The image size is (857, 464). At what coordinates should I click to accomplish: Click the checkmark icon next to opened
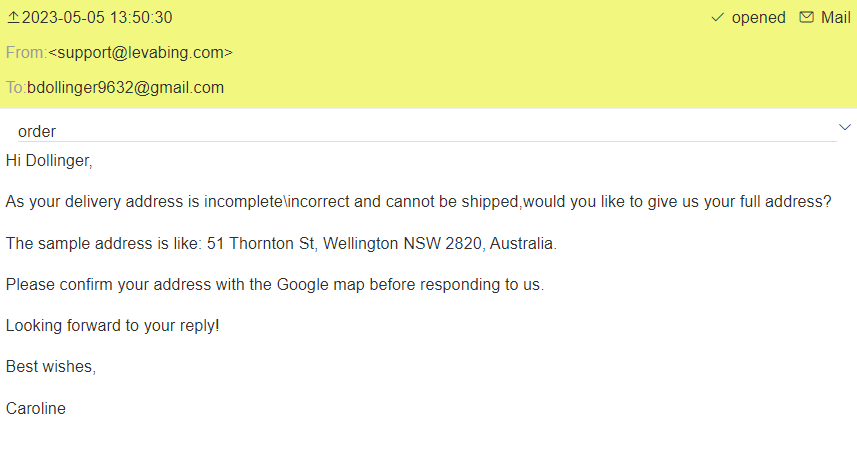point(717,18)
